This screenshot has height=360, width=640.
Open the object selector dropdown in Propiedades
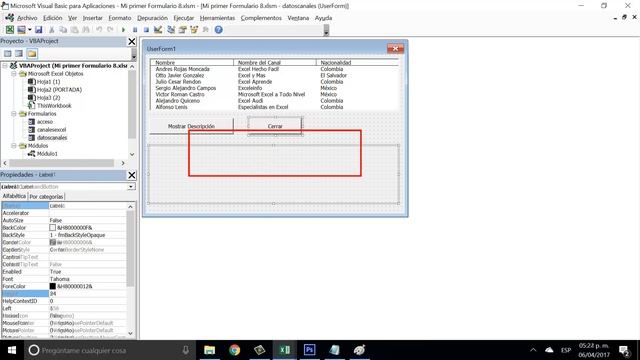[131, 187]
